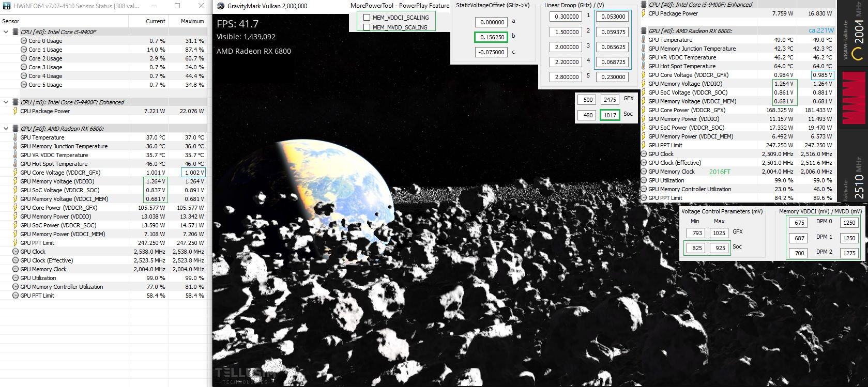Screen dimensions: 868x387
Task: Click CPU Package Power lightning icon in left window
Action: pyautogui.click(x=16, y=111)
